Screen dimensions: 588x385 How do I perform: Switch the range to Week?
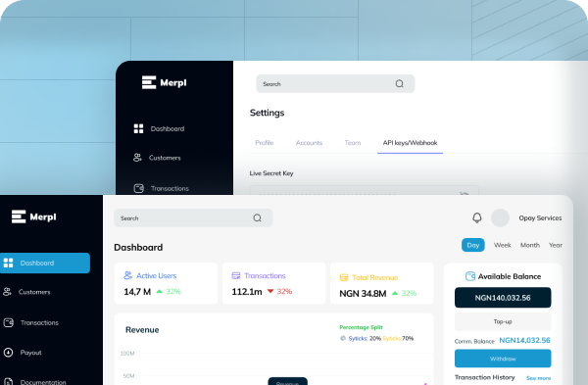(x=502, y=245)
